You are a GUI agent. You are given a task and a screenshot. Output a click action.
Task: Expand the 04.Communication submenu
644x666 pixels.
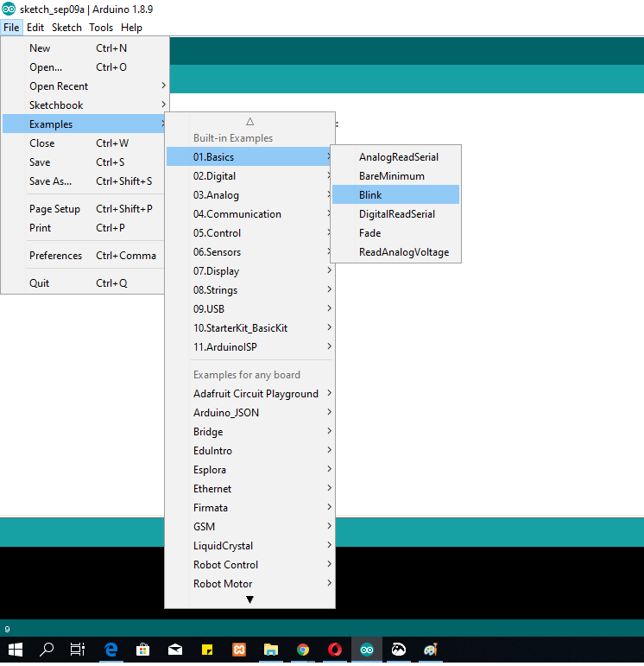(x=250, y=213)
